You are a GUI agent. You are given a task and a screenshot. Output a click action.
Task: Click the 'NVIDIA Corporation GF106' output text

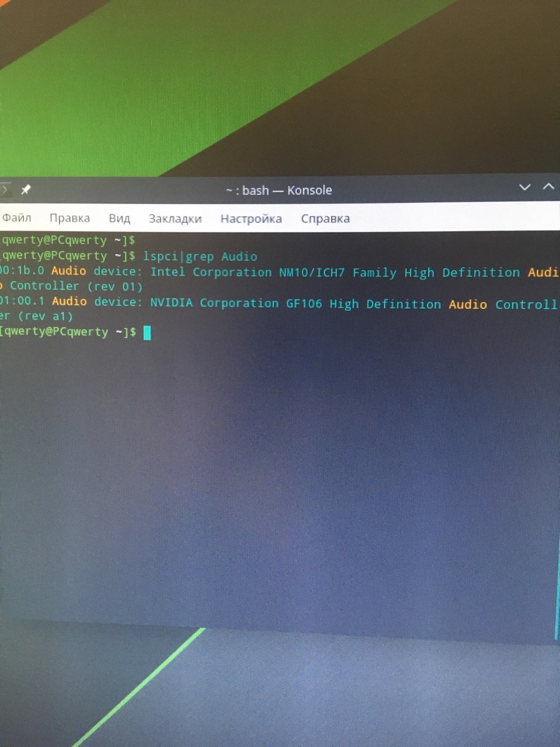pos(236,303)
